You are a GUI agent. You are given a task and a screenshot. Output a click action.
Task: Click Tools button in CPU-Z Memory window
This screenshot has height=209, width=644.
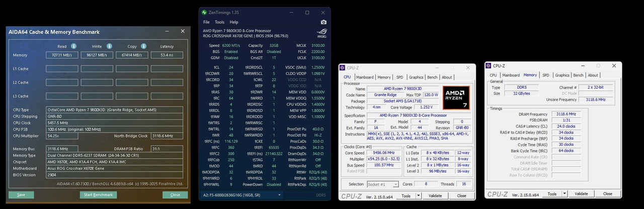click(552, 194)
